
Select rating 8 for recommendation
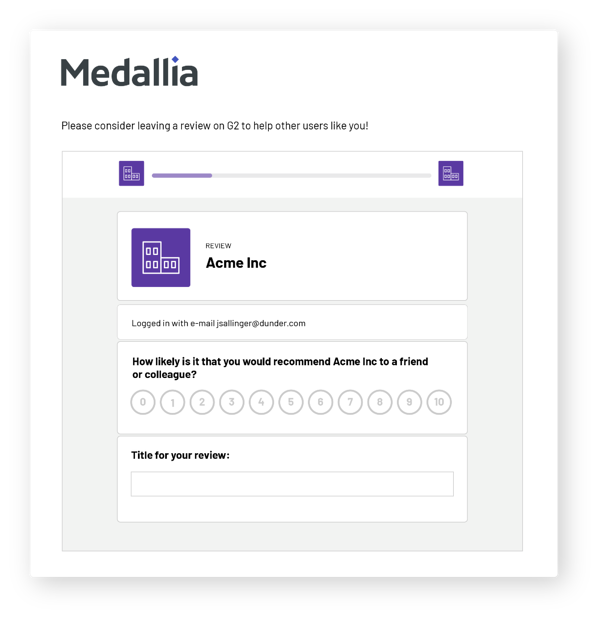click(380, 402)
